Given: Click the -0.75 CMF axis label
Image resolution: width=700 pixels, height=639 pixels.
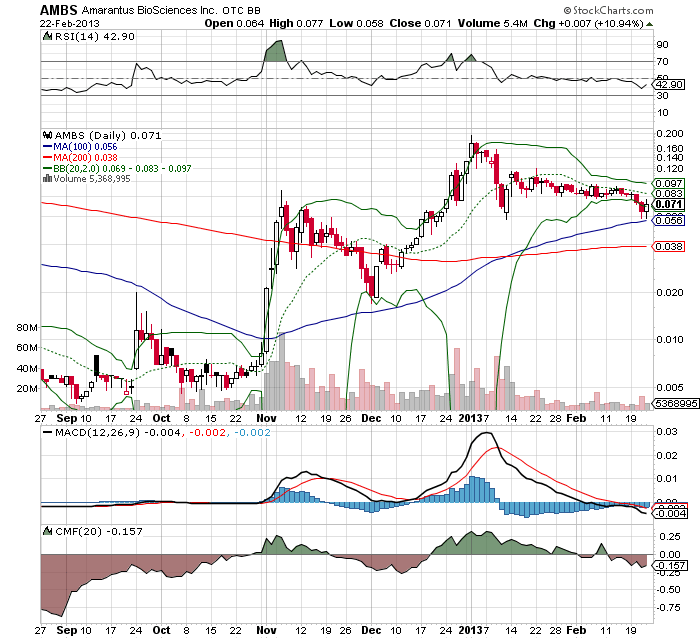Looking at the screenshot, I should (x=668, y=608).
